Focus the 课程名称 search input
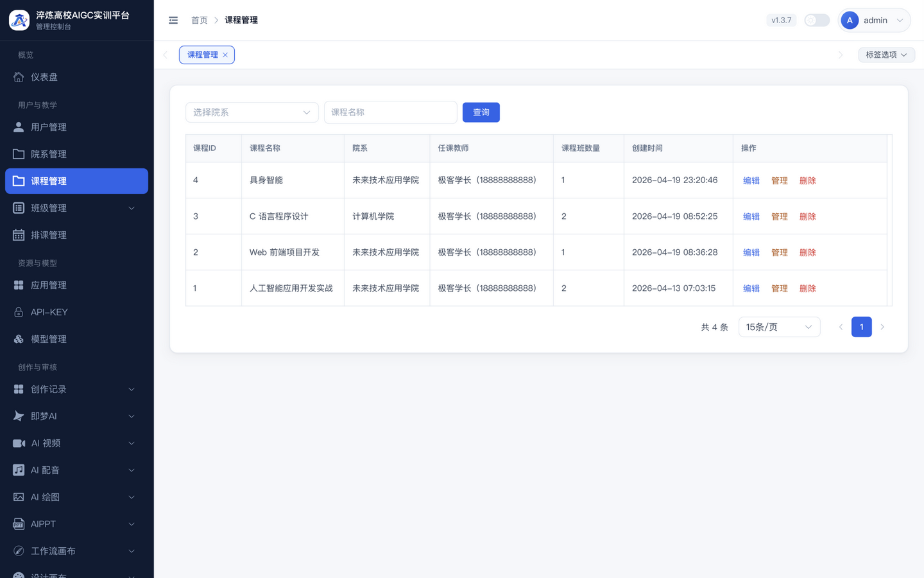Screen dimensions: 924x578 [x=391, y=112]
